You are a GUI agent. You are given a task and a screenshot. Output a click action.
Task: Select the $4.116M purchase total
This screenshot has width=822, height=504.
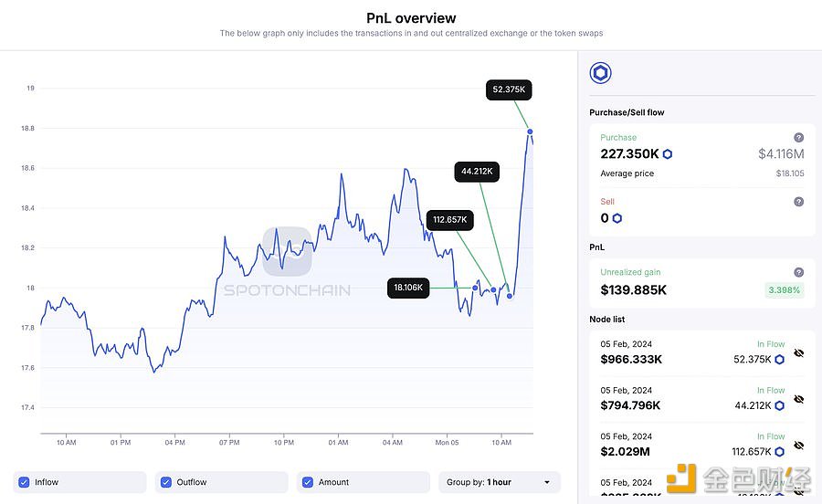781,154
